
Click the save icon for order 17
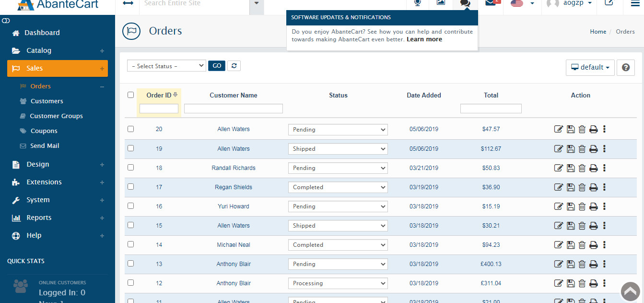[x=571, y=187]
